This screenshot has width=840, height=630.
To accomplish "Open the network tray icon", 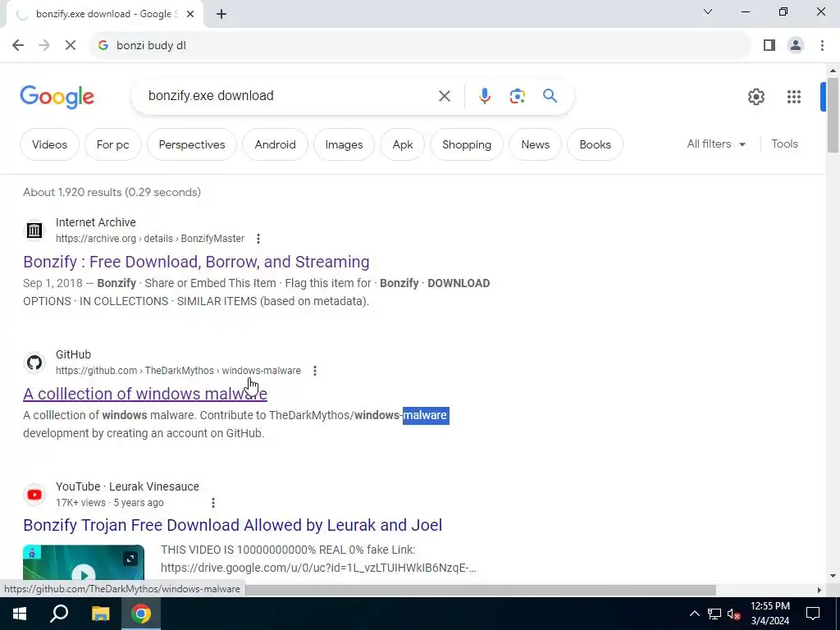I will click(714, 614).
